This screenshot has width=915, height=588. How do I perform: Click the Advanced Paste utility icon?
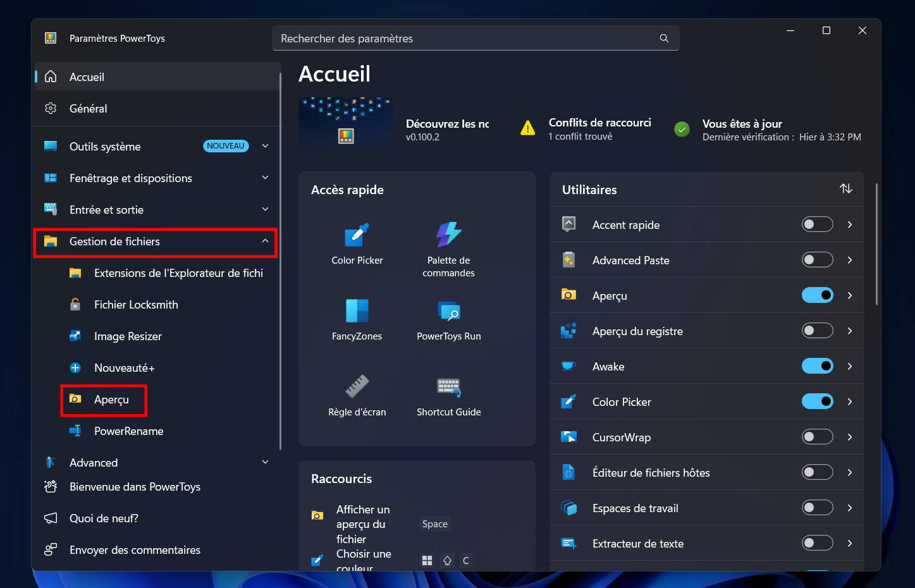pyautogui.click(x=568, y=260)
